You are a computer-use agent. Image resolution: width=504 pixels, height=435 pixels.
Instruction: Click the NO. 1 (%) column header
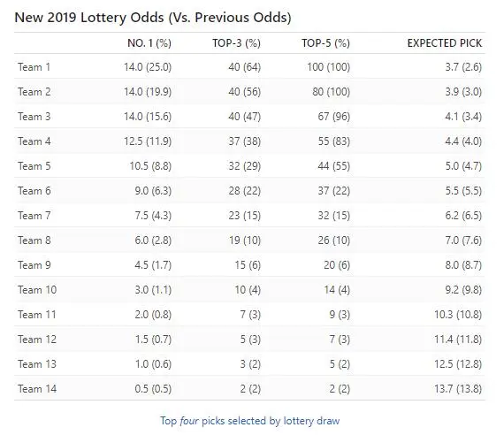point(149,43)
